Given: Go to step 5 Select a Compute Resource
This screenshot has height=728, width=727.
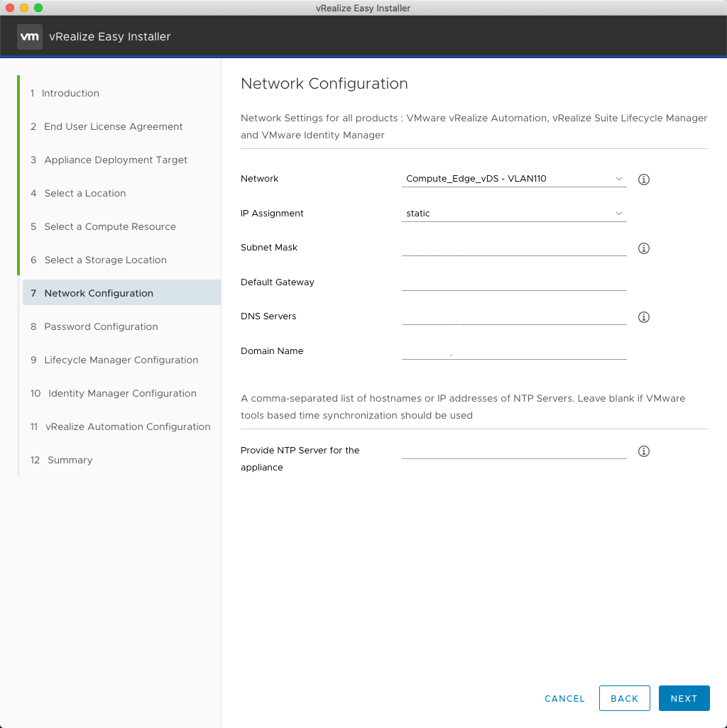Looking at the screenshot, I should pyautogui.click(x=104, y=227).
